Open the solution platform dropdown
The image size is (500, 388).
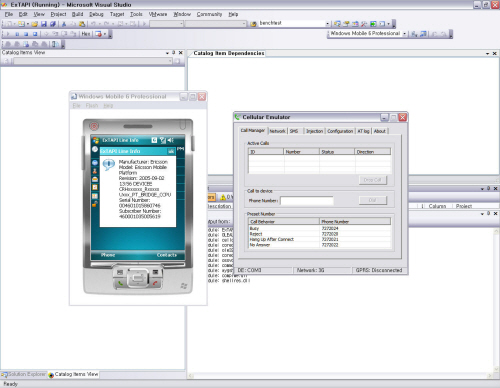pos(244,24)
